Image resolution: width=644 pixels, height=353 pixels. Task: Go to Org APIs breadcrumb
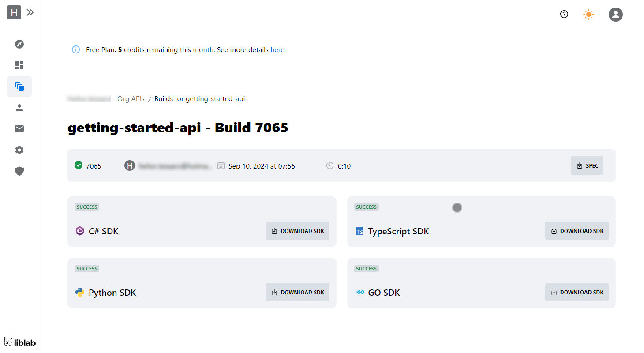click(x=131, y=99)
